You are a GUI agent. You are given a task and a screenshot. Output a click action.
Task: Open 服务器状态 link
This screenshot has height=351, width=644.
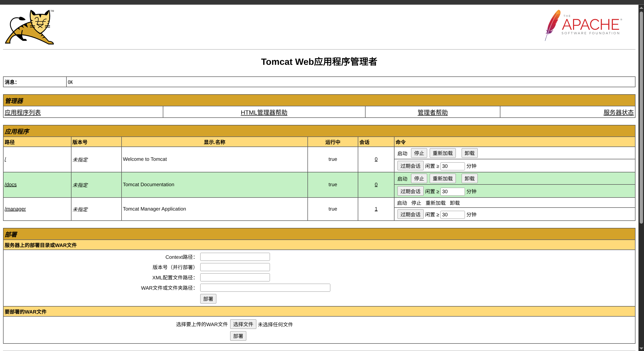coord(618,112)
